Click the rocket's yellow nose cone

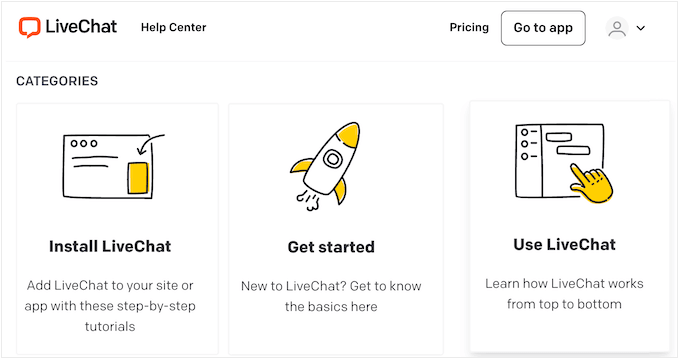(x=349, y=134)
